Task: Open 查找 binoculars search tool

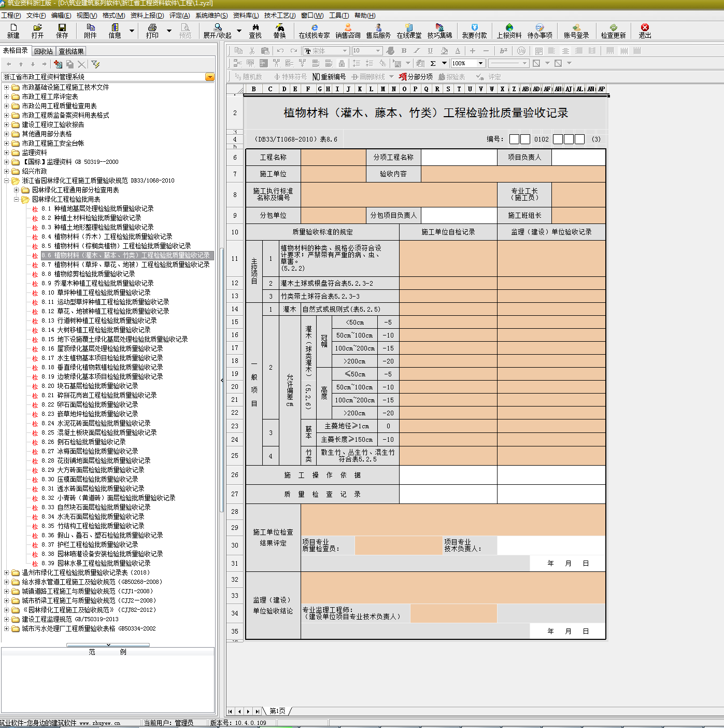Action: (x=255, y=31)
